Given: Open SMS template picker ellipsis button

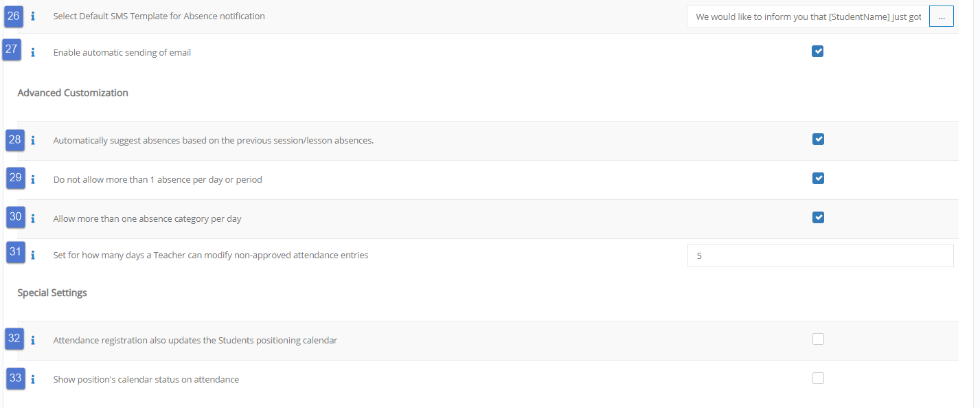Looking at the screenshot, I should [x=941, y=16].
